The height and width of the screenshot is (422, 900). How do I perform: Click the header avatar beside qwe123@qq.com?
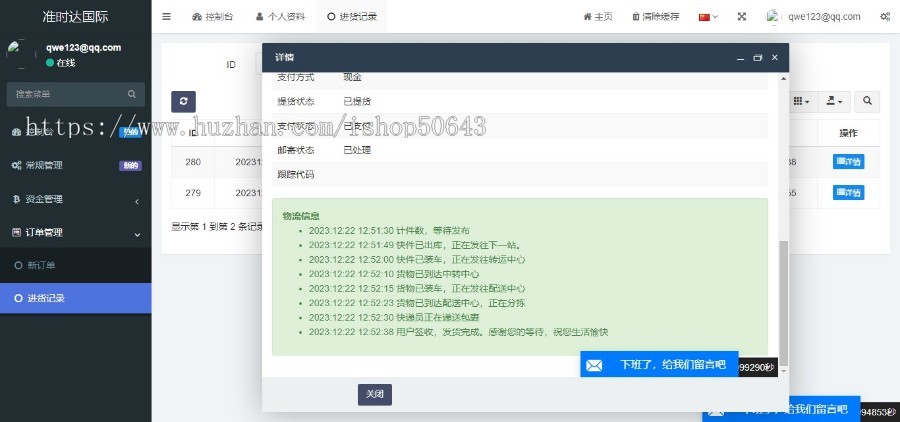(x=773, y=17)
